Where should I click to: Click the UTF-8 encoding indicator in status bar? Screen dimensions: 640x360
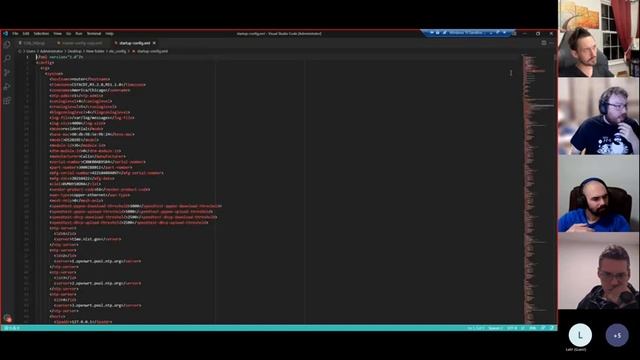[x=512, y=328]
